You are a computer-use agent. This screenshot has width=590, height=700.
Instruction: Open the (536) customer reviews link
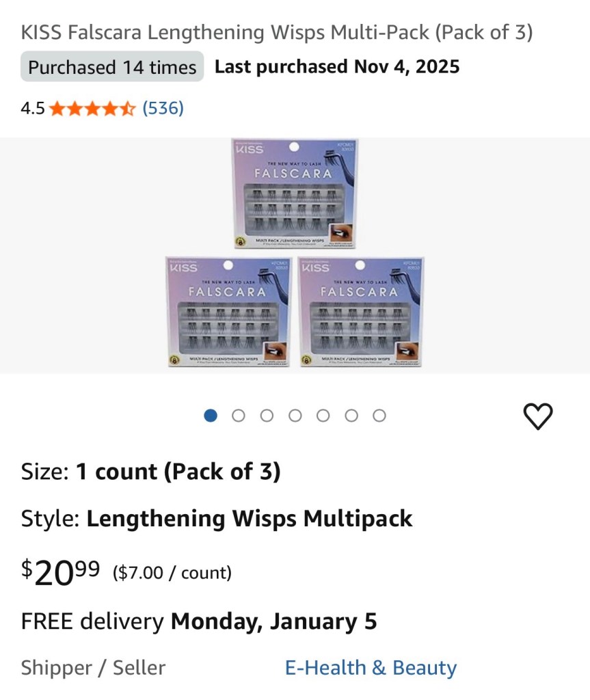[163, 108]
